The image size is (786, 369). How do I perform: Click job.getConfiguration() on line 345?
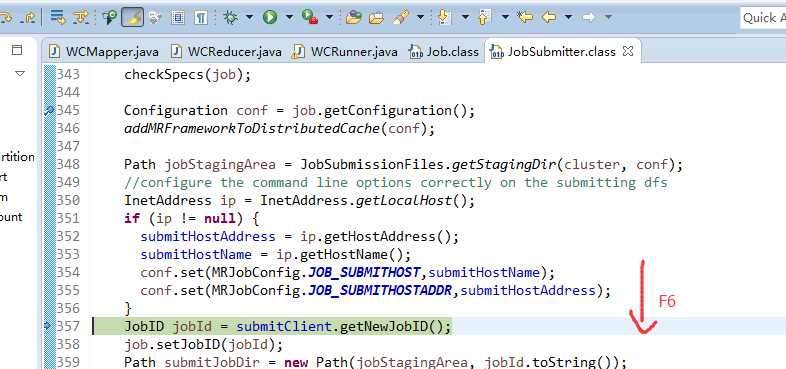[383, 110]
